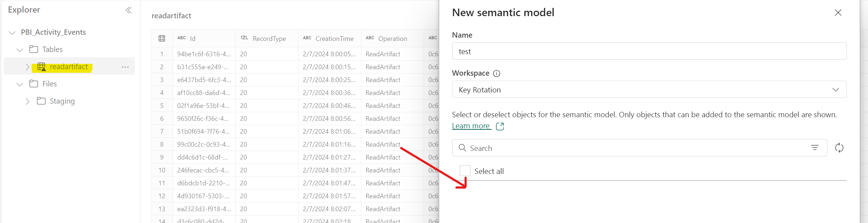Click the magnifier search icon
Screen dimensions: 868x223
[463, 148]
